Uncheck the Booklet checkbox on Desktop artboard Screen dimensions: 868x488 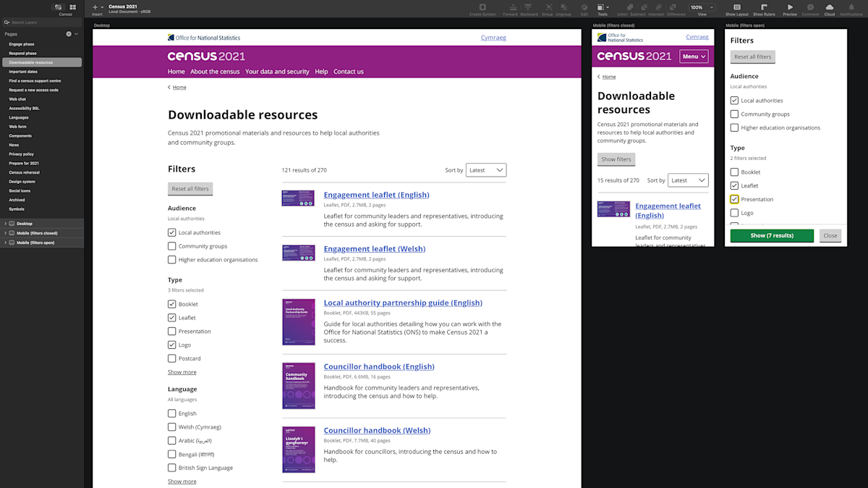pyautogui.click(x=171, y=304)
